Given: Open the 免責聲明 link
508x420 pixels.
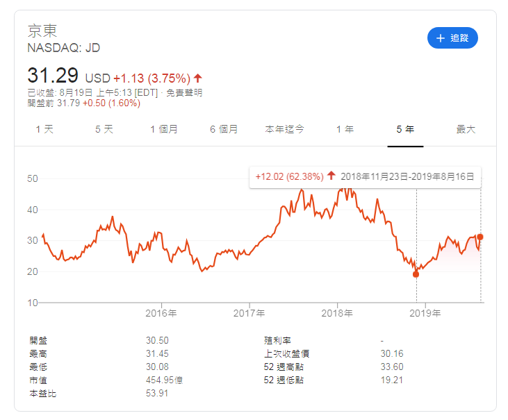Looking at the screenshot, I should 184,92.
